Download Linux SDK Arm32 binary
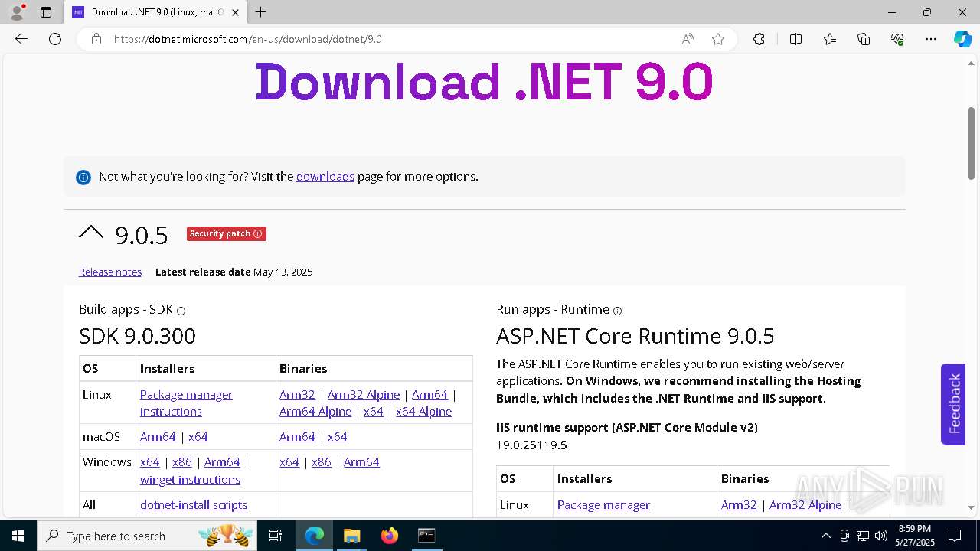The height and width of the screenshot is (551, 980). pyautogui.click(x=297, y=395)
